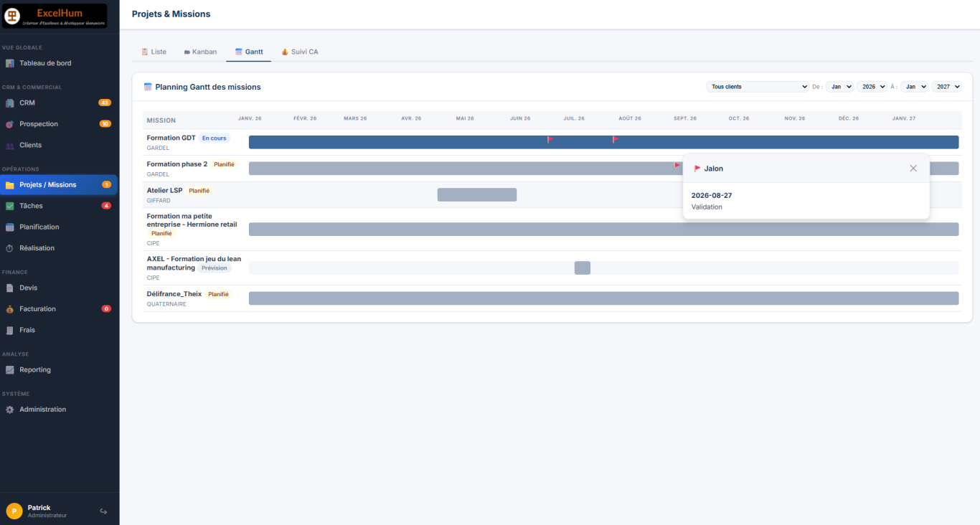Click the QUATERNAIRE client label
The width and height of the screenshot is (980, 525).
click(x=166, y=304)
